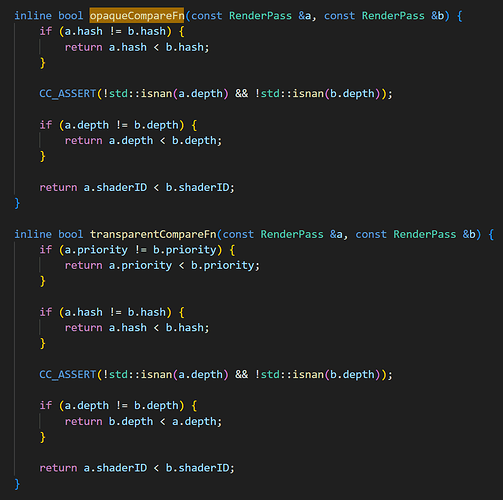Click the first RenderPass type in opaqueCompareFn
The width and height of the screenshot is (503, 500).
[x=260, y=16]
